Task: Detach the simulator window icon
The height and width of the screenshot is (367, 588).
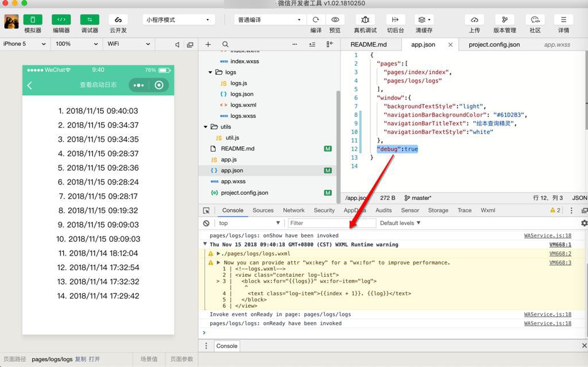Action: [x=190, y=45]
